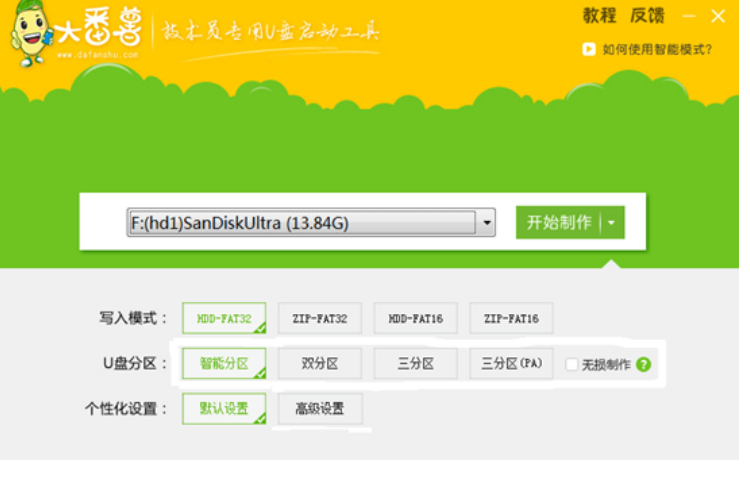Expand the drive list dropdown arrow
Screen dimensions: 750x479
click(486, 223)
